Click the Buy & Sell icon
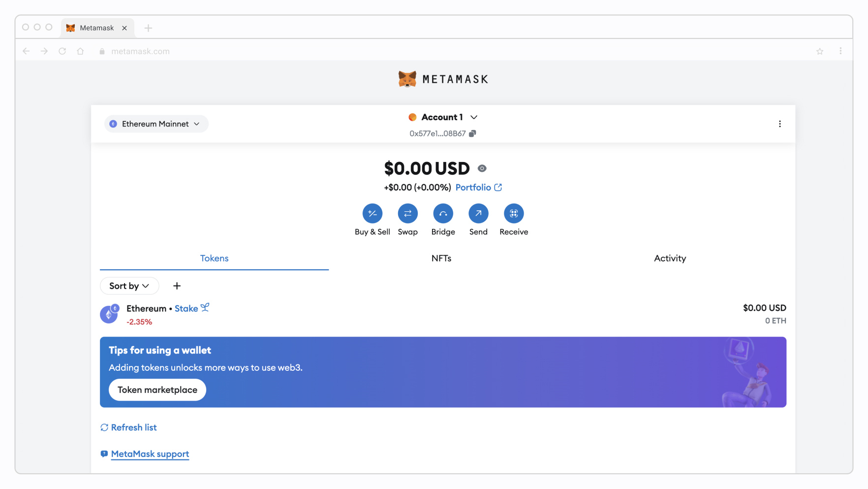The height and width of the screenshot is (489, 868). point(372,213)
